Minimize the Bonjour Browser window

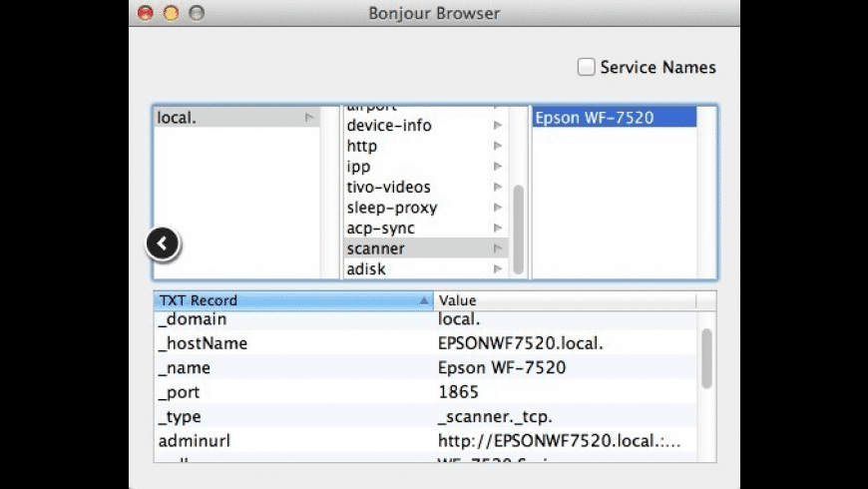(x=171, y=13)
